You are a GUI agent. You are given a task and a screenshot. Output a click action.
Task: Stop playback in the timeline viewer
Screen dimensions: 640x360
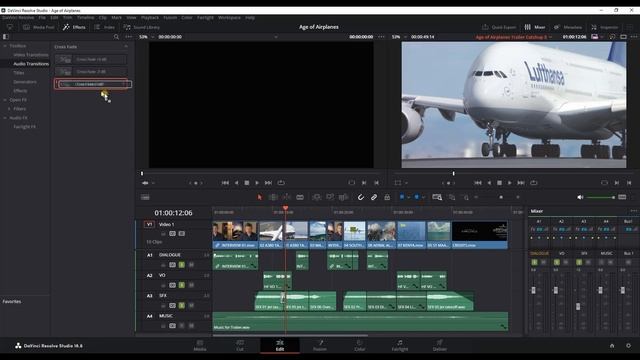499,183
